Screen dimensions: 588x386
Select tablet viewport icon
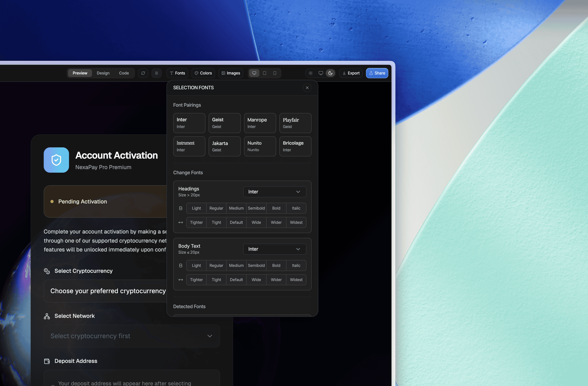coord(264,73)
